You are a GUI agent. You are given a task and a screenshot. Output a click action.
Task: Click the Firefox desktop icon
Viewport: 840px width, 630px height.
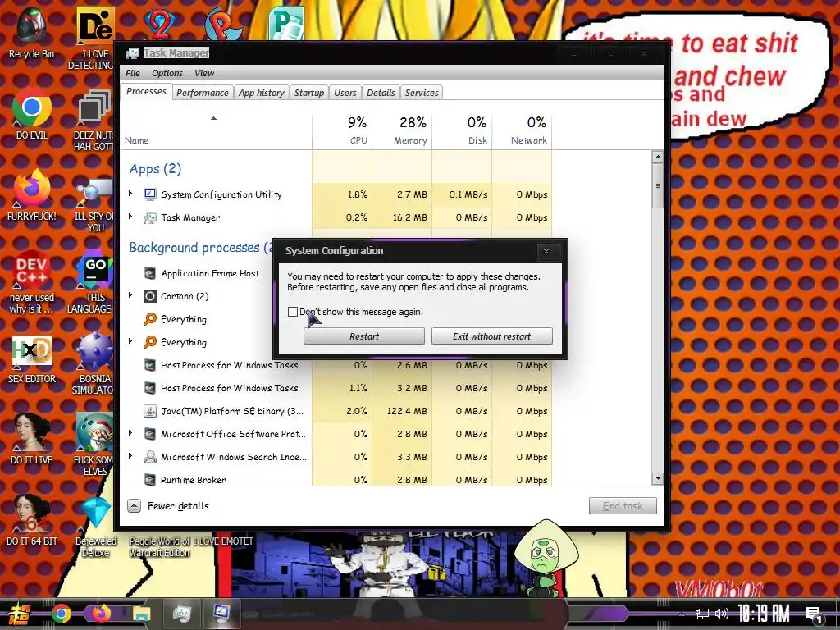click(x=32, y=195)
